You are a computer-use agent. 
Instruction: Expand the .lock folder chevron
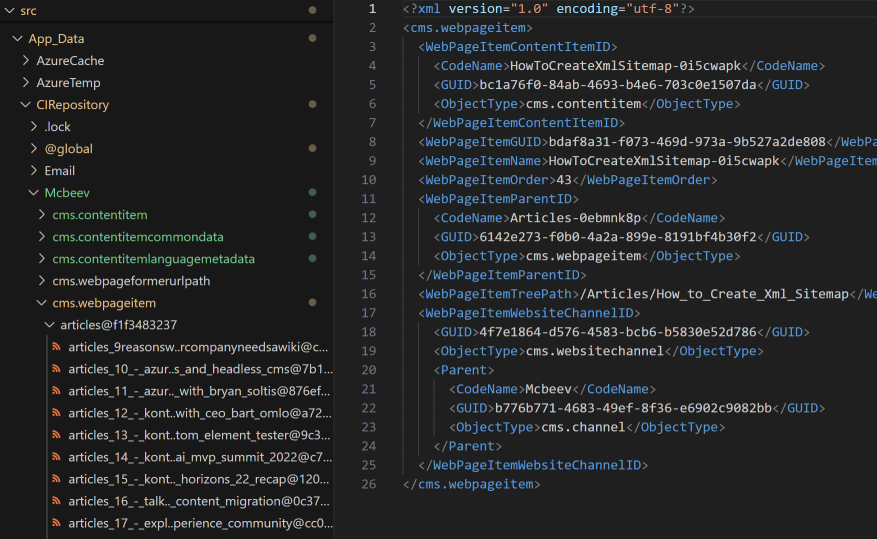click(34, 126)
